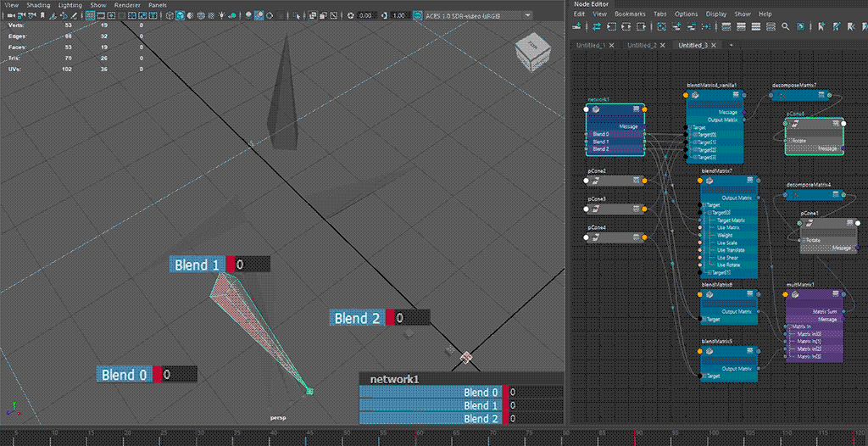This screenshot has width=868, height=446.
Task: Switch to the Untitled_2 tab
Action: click(x=642, y=45)
